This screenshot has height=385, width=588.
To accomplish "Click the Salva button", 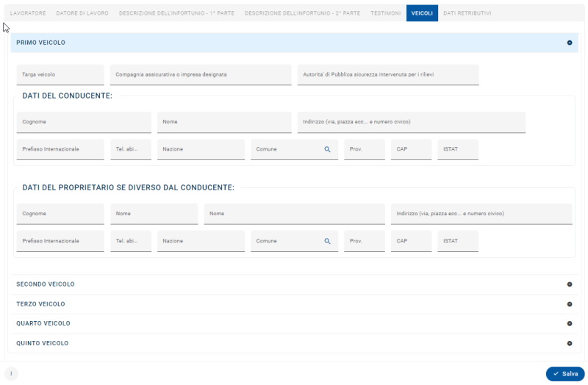I will click(565, 374).
